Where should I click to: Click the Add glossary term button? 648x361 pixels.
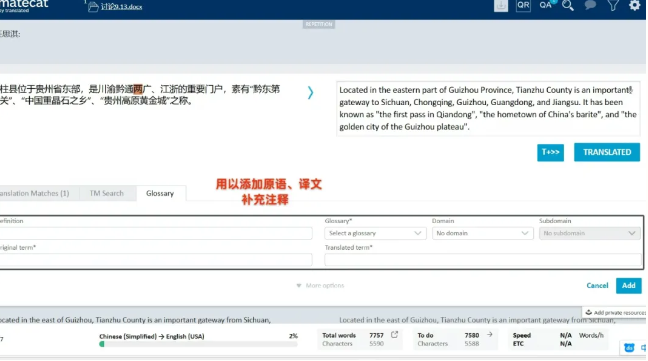(x=629, y=285)
